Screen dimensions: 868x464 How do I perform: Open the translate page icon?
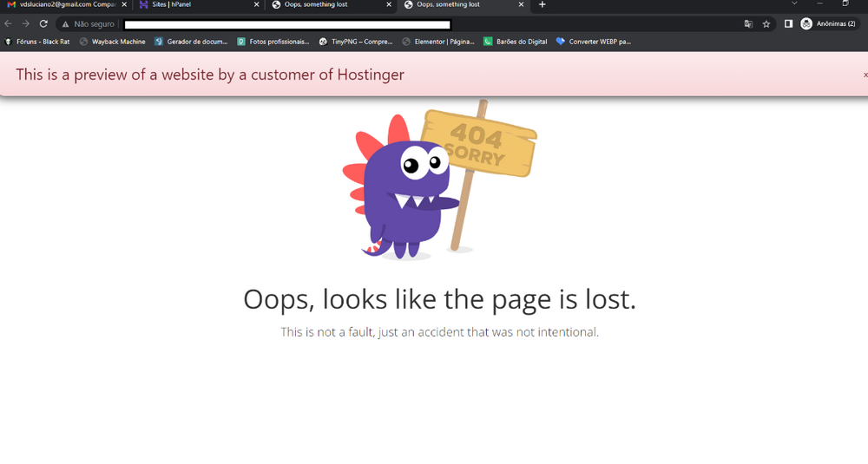pyautogui.click(x=748, y=23)
